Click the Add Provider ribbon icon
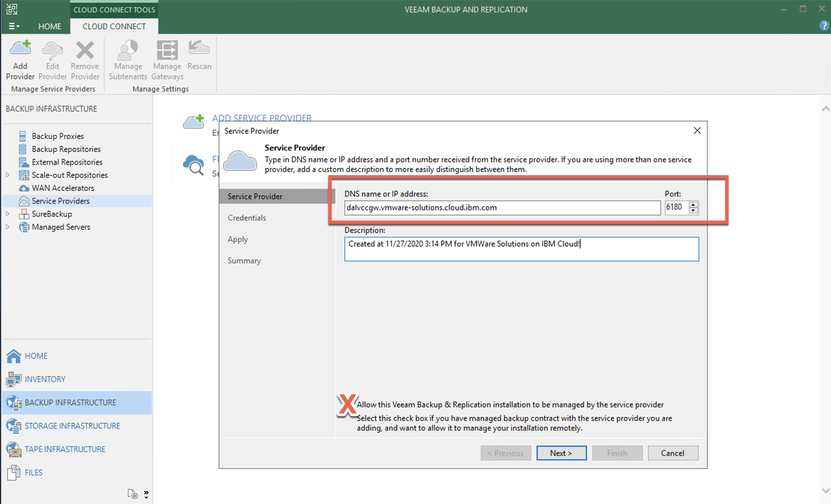The image size is (831, 504). coord(20,59)
